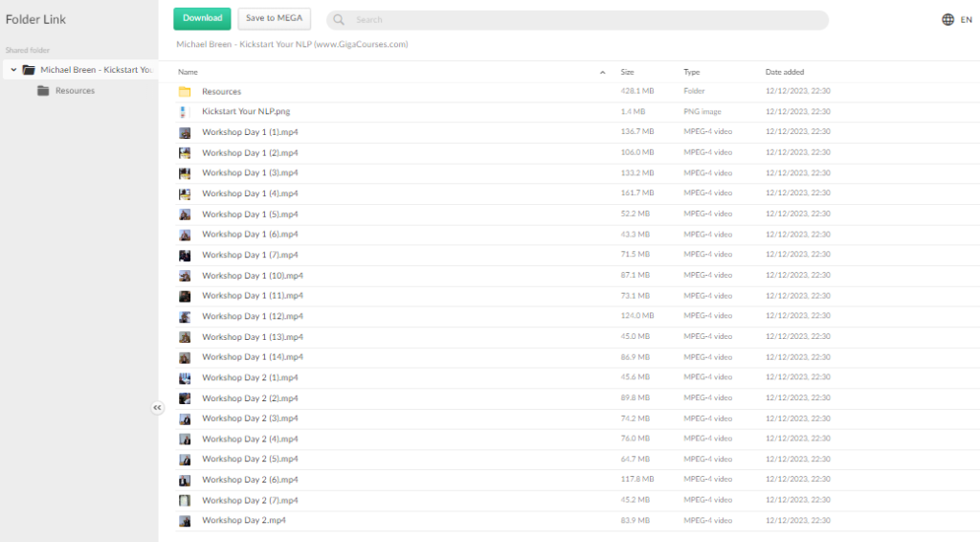Screen dimensions: 980x542
Task: Click the Kickstart Your NLP.png file icon
Action: pos(185,112)
